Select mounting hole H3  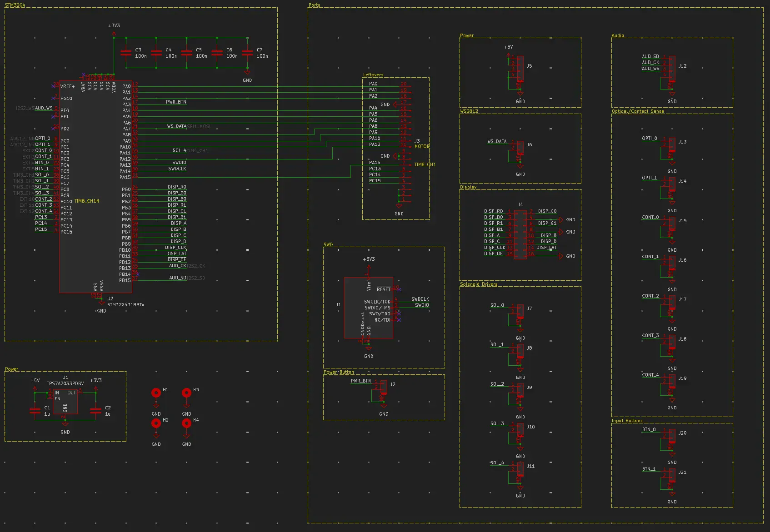[186, 393]
